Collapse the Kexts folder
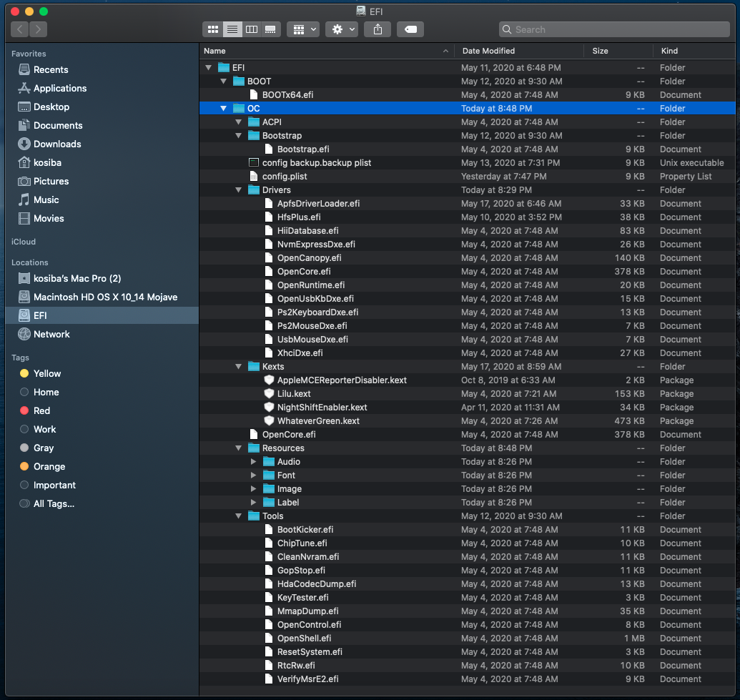The height and width of the screenshot is (700, 740). (238, 366)
